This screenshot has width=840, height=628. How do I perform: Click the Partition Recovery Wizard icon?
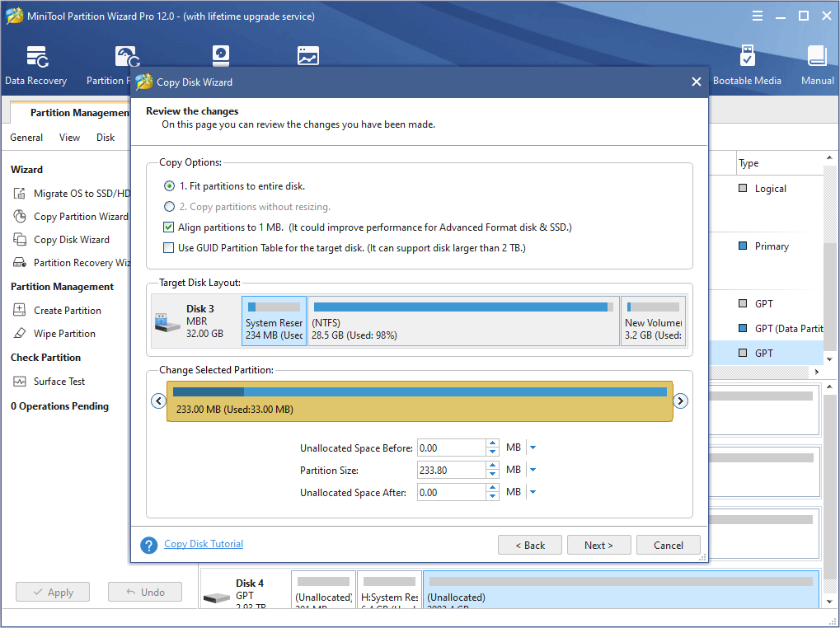click(19, 262)
